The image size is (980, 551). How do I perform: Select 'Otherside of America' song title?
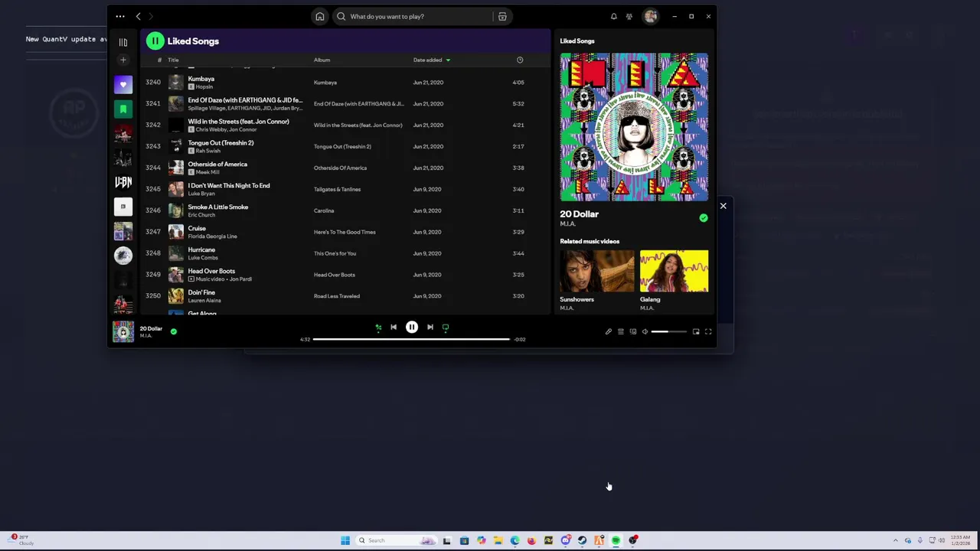pos(217,165)
